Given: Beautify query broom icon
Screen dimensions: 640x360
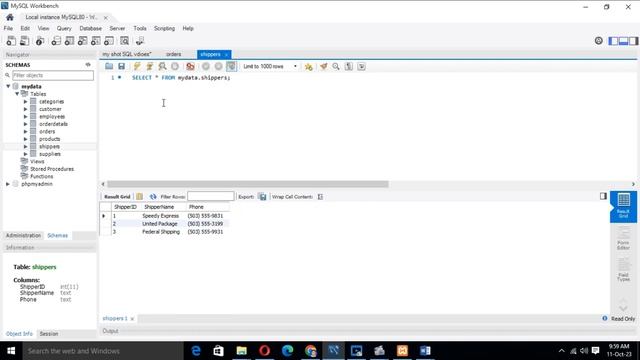Looking at the screenshot, I should click(x=324, y=66).
